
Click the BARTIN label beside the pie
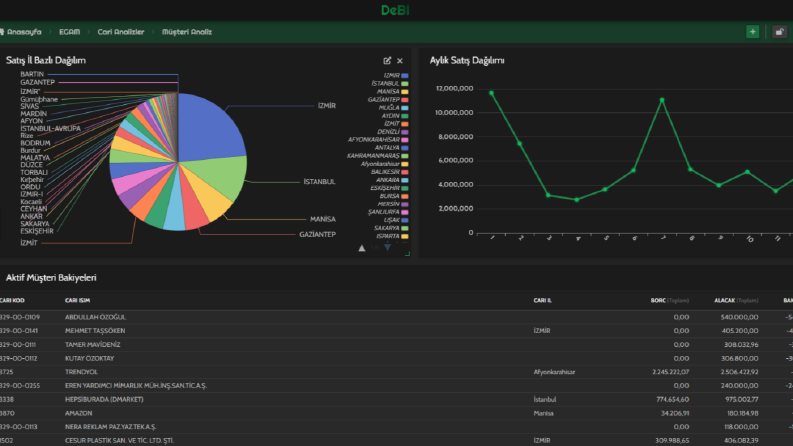pos(32,74)
